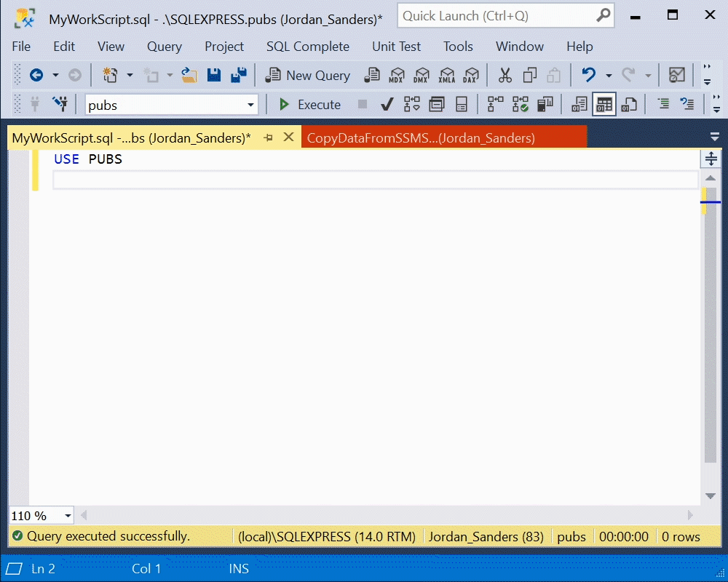Expand the New Project dropdown arrow

130,75
